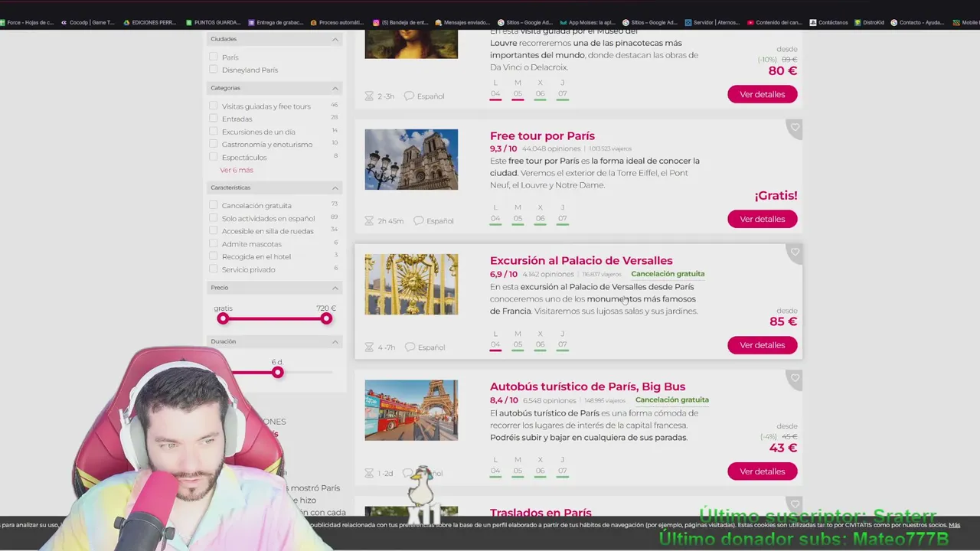
Task: Open the Traslados en París title
Action: pos(541,512)
